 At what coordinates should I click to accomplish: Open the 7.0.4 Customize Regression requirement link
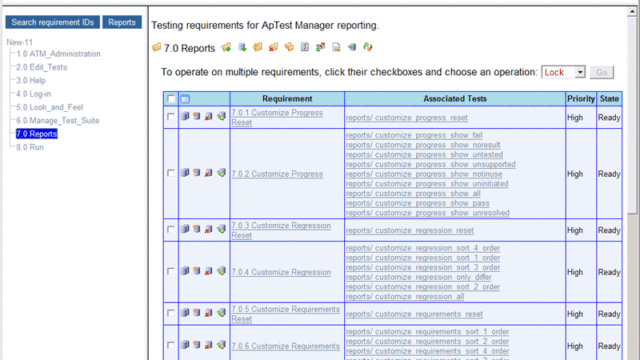(x=281, y=272)
